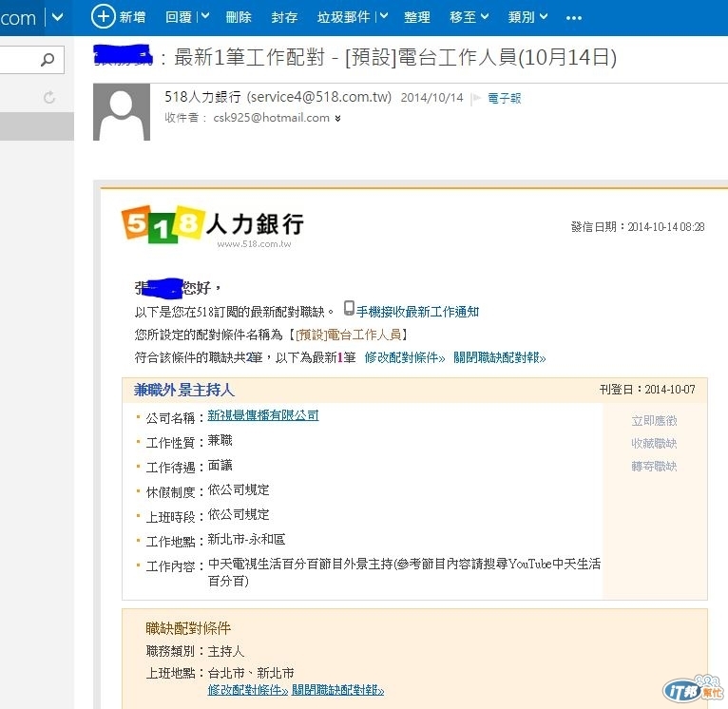Click [預設]電台工作人員 condition name text
The width and height of the screenshot is (728, 709).
pos(348,335)
